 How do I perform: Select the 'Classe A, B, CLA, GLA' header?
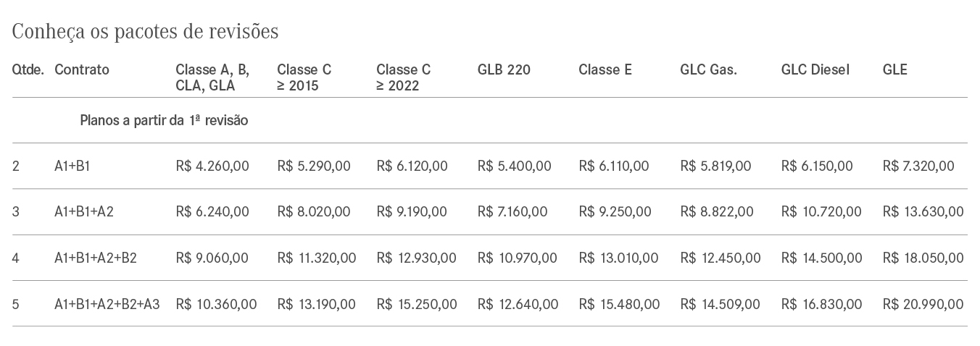coord(212,77)
